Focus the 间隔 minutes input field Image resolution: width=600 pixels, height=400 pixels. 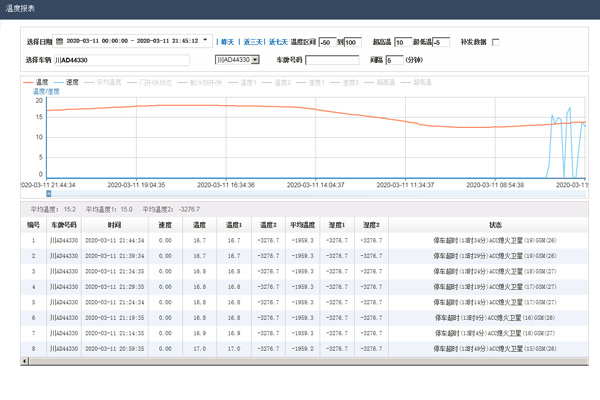(x=394, y=60)
